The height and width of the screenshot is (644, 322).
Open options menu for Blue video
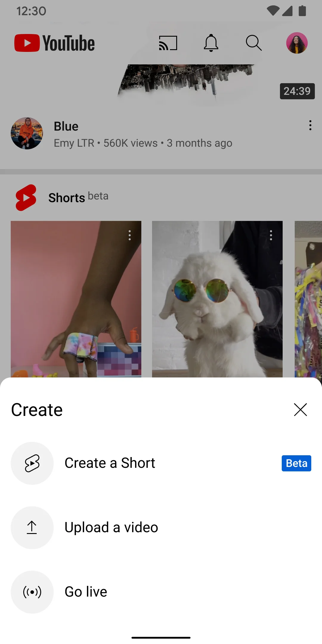[x=310, y=125]
